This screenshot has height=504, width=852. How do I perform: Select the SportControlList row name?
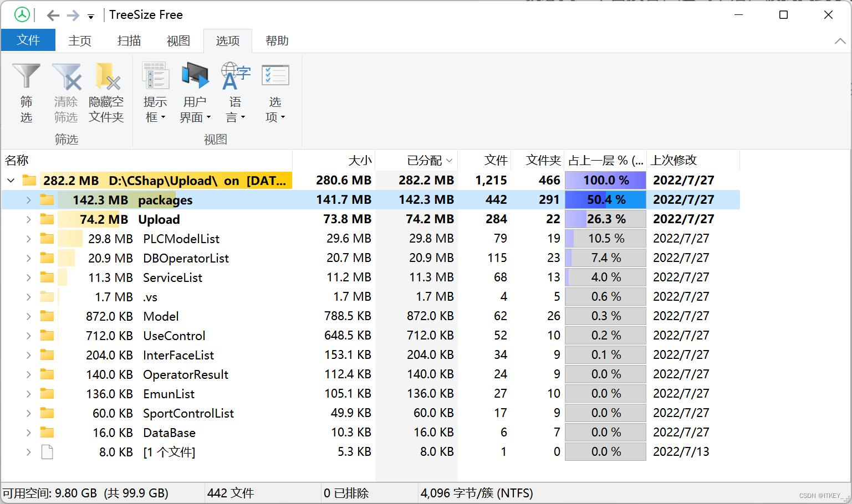click(x=188, y=413)
